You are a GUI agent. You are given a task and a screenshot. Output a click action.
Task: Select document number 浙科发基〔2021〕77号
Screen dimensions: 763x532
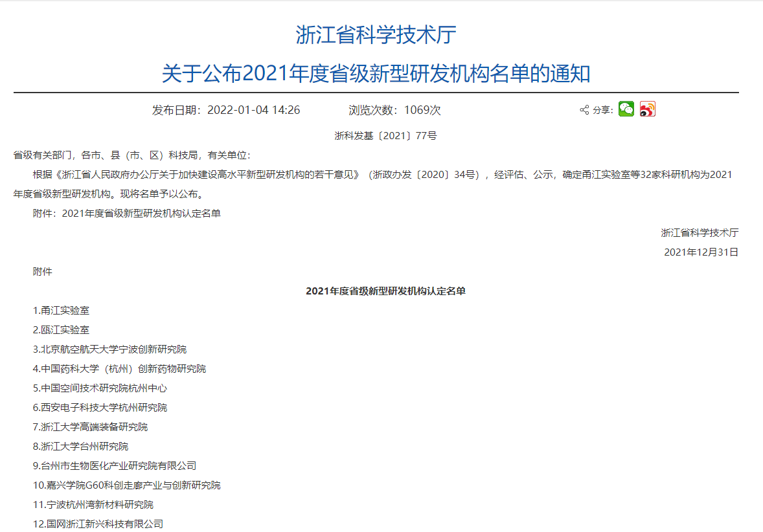click(385, 136)
